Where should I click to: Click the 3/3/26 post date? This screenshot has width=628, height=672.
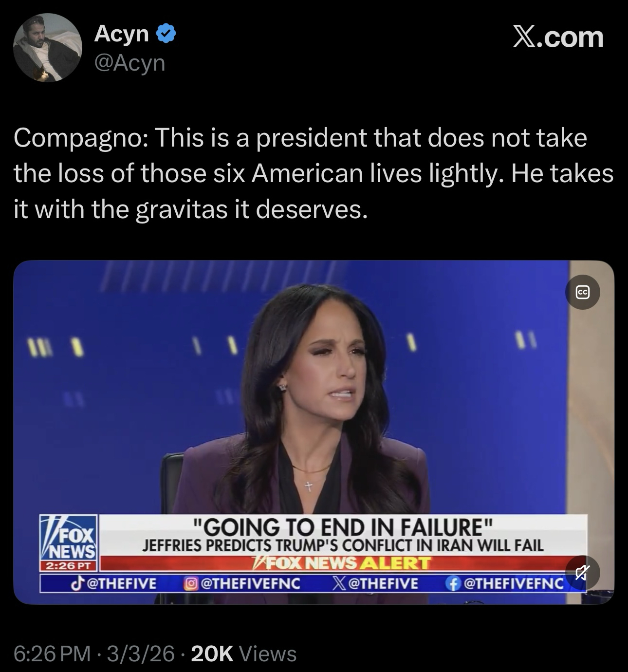tap(140, 653)
